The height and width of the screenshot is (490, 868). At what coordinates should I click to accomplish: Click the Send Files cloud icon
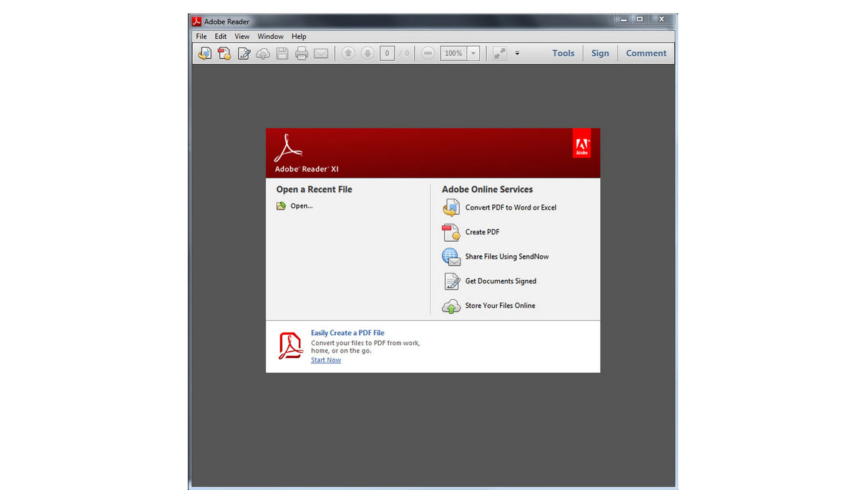point(263,53)
